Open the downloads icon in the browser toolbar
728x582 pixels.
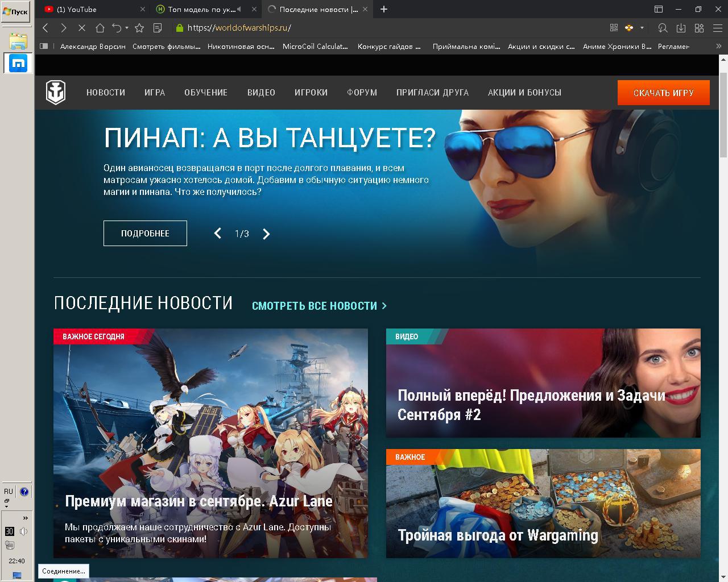pyautogui.click(x=681, y=27)
